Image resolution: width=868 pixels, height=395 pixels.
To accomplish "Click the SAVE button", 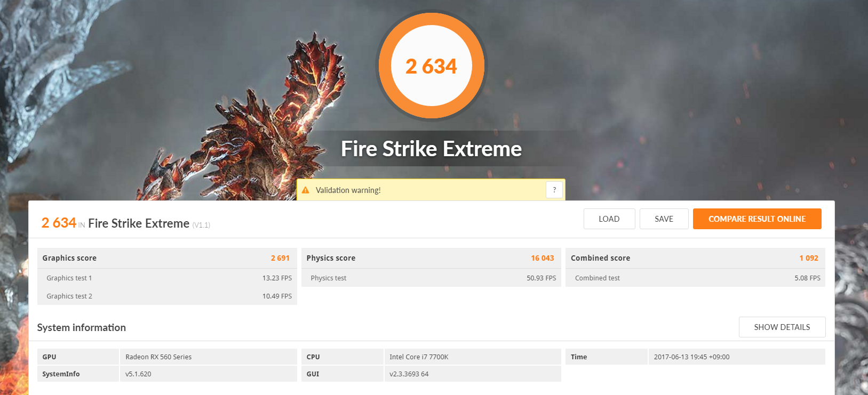I will coord(664,219).
